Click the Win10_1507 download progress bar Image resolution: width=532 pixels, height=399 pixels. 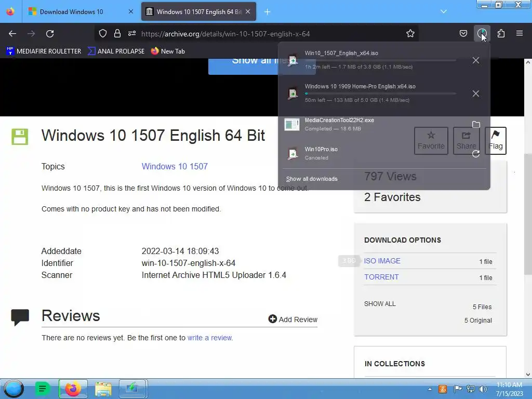click(380, 60)
